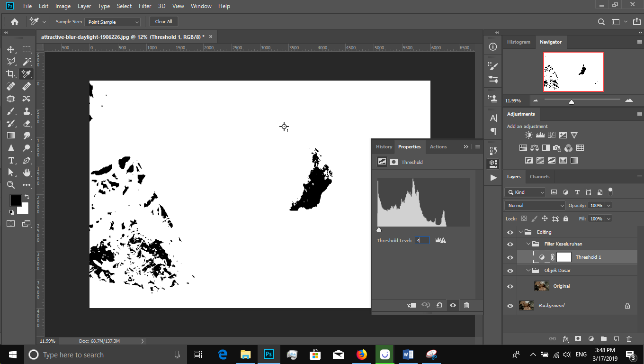This screenshot has height=364, width=644.
Task: Hide the Background layer
Action: pyautogui.click(x=510, y=306)
